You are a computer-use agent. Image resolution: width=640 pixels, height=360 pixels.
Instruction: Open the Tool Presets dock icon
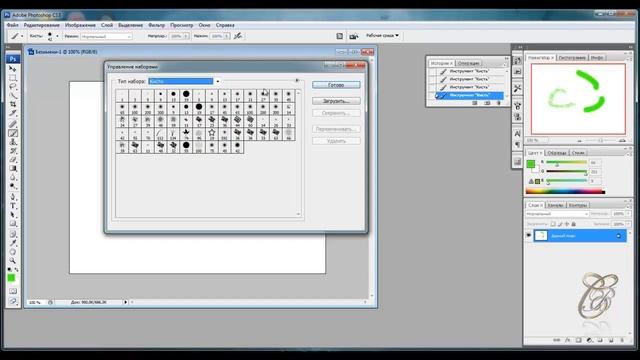point(518,88)
